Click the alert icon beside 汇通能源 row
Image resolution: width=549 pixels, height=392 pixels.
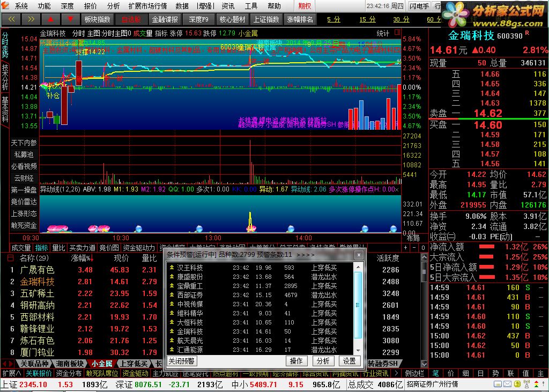(x=172, y=350)
